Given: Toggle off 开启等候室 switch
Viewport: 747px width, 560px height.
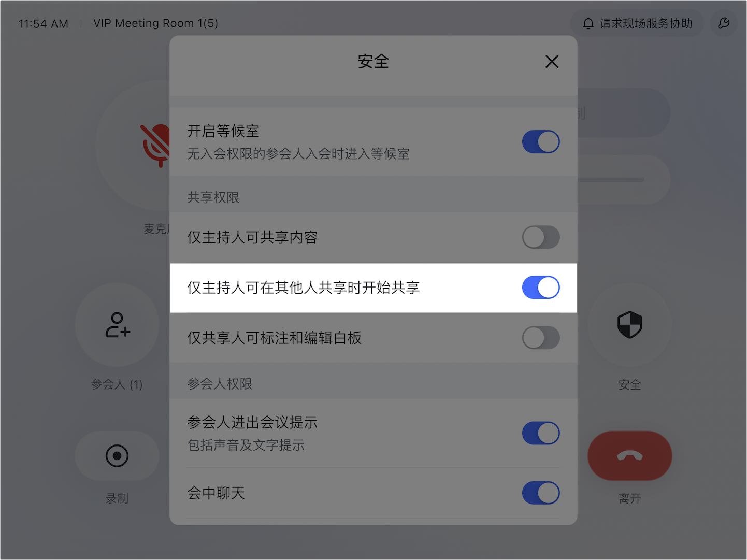Looking at the screenshot, I should 541,142.
